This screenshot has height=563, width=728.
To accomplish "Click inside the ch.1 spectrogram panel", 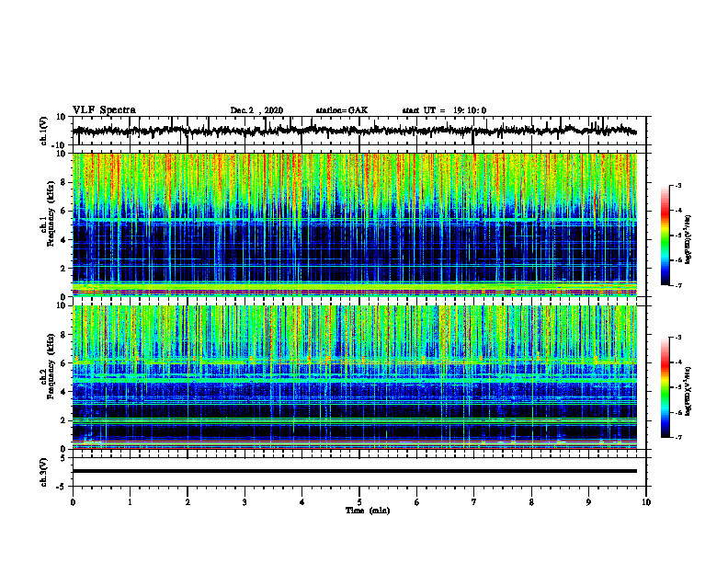I will (355, 224).
